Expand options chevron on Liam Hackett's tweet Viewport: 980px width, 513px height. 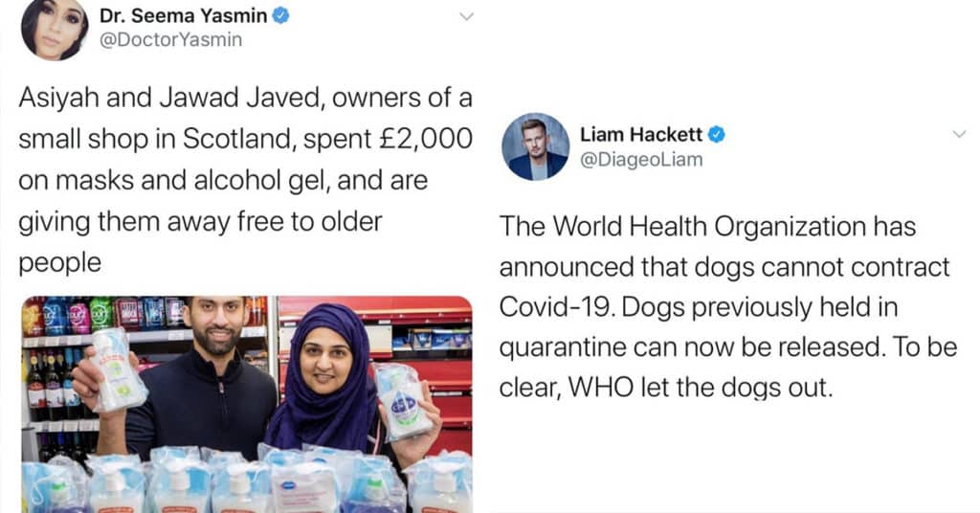tap(959, 134)
